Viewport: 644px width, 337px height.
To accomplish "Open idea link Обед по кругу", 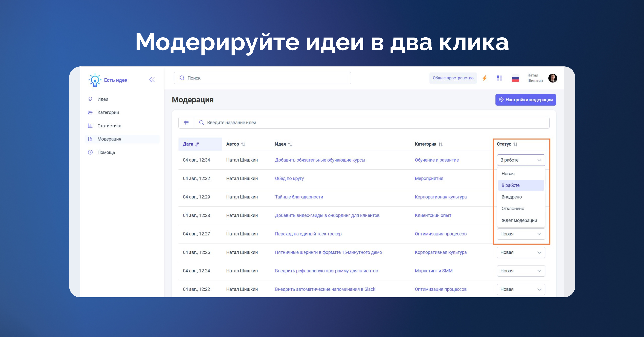I will point(289,179).
